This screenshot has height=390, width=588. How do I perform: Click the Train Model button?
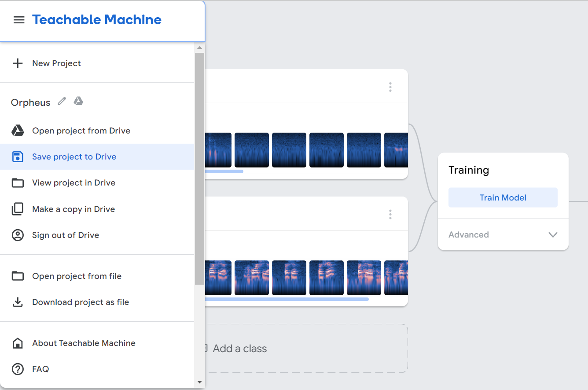[x=503, y=197]
